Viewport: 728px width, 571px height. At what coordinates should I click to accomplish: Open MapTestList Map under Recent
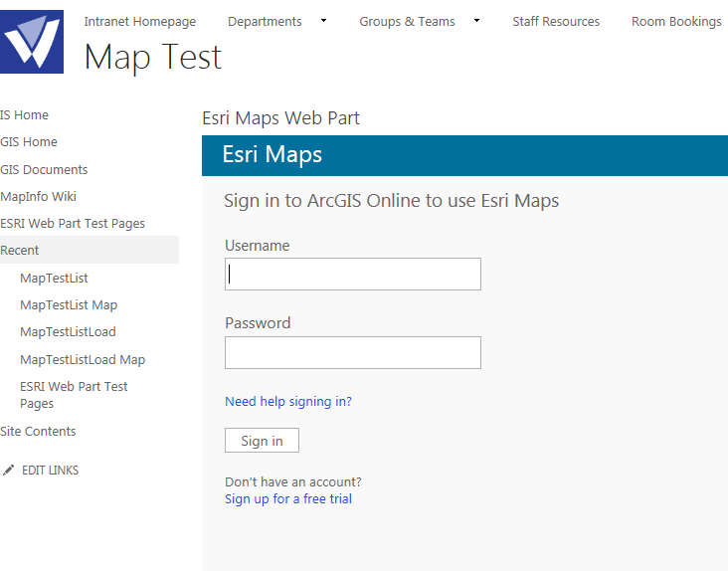pyautogui.click(x=69, y=305)
